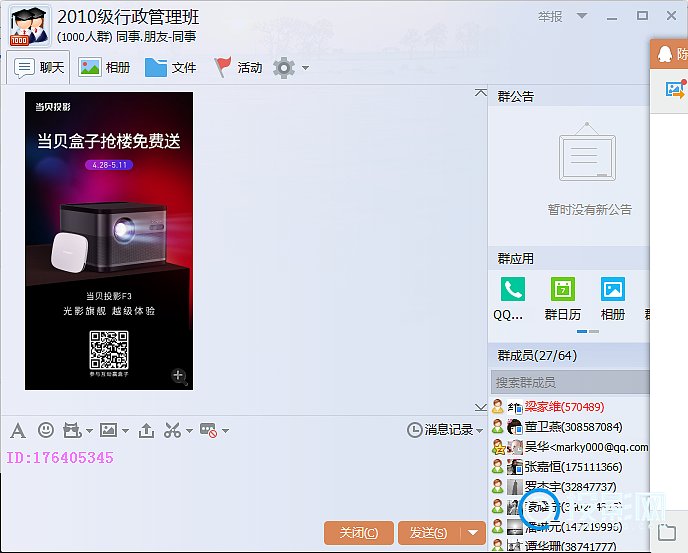Image resolution: width=688 pixels, height=553 pixels.
Task: Open the font settings A icon
Action: pyautogui.click(x=18, y=431)
